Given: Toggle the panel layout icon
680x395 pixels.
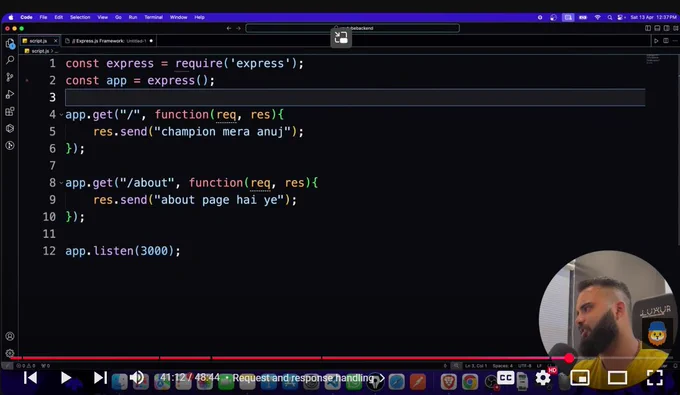Looking at the screenshot, I should click(x=657, y=28).
